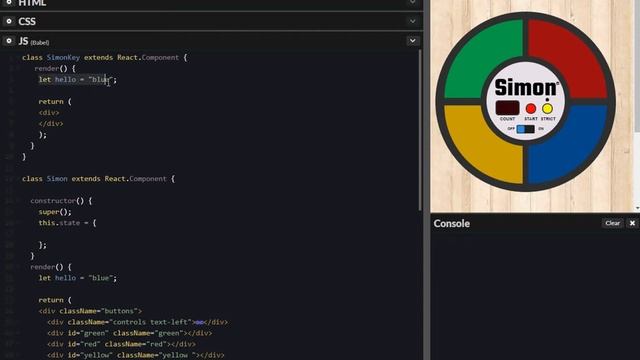Click the div className="buttons" line

click(90, 311)
